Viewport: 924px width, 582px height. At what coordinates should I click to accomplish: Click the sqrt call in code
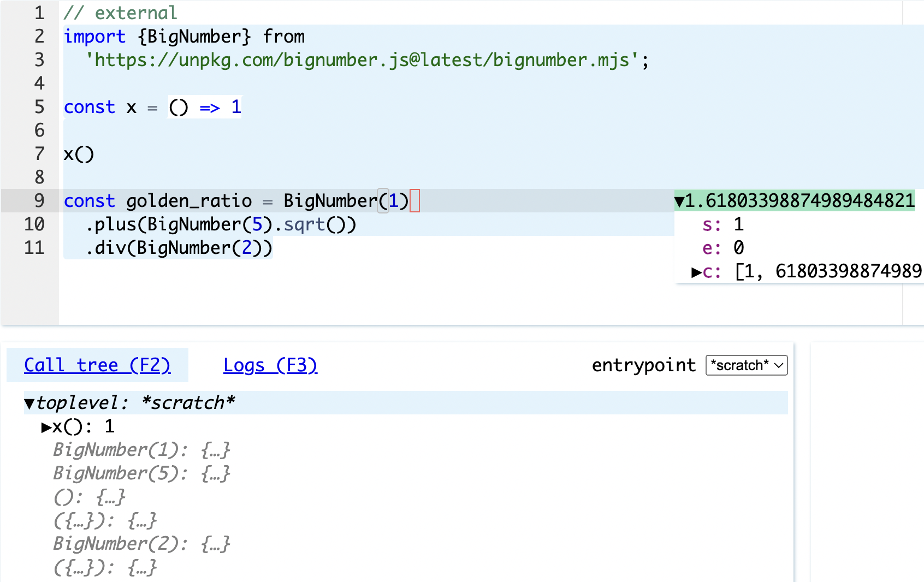[x=304, y=224]
